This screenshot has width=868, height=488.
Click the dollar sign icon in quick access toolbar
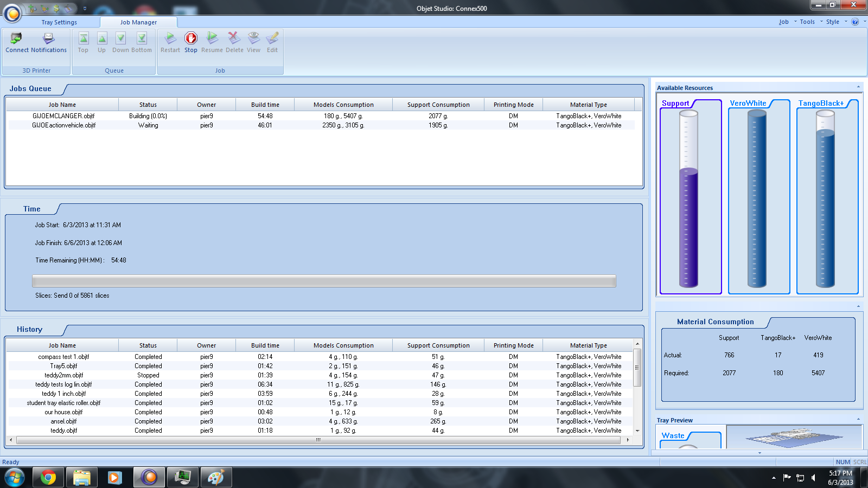[x=56, y=8]
